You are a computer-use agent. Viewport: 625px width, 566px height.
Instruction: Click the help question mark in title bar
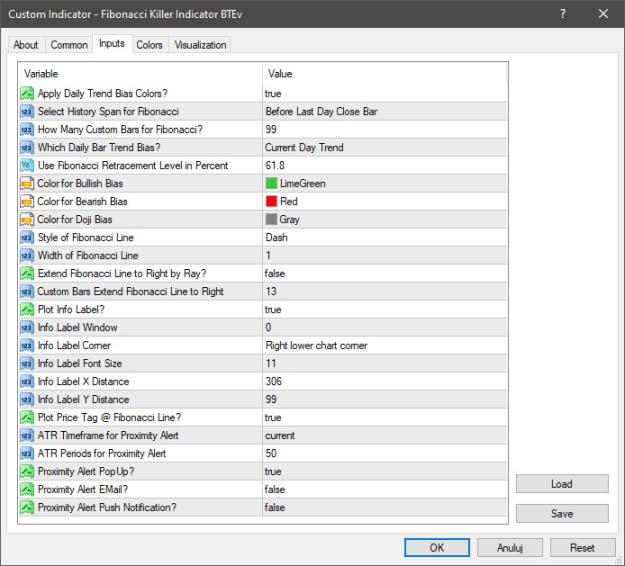(x=562, y=14)
